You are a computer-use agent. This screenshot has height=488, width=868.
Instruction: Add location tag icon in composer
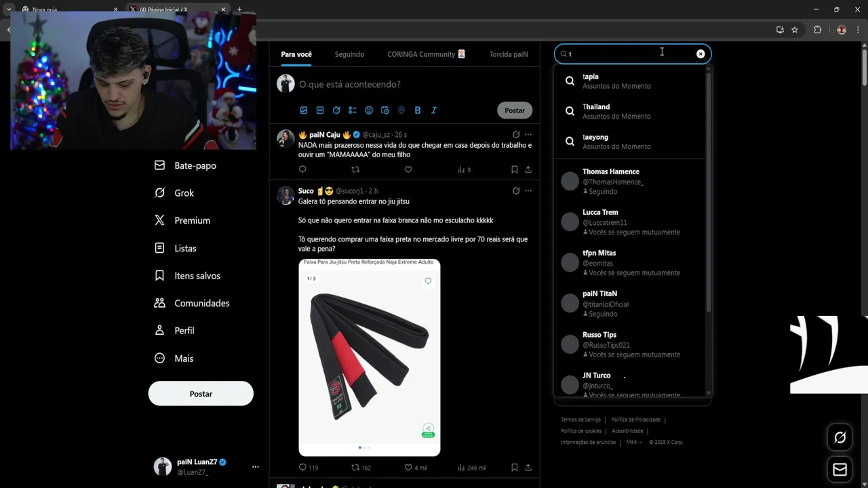(x=401, y=110)
